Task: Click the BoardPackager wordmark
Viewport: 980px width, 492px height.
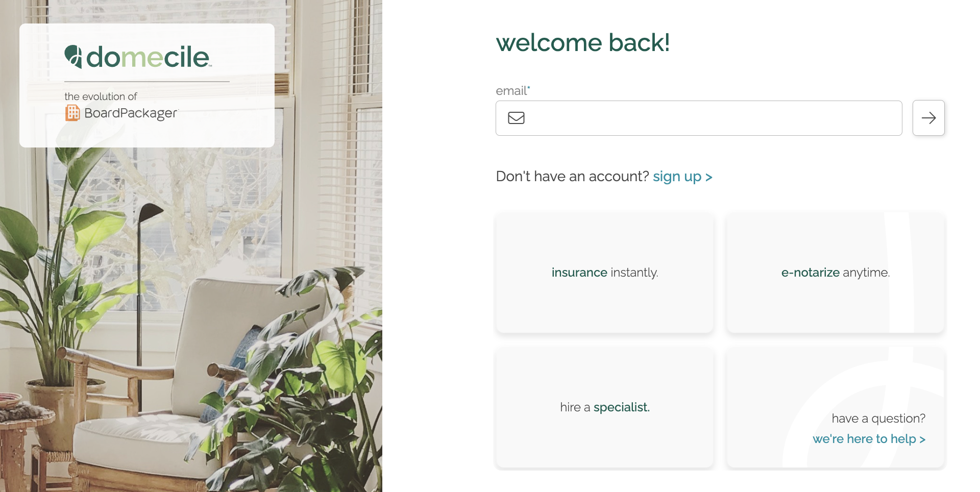Action: [x=131, y=113]
